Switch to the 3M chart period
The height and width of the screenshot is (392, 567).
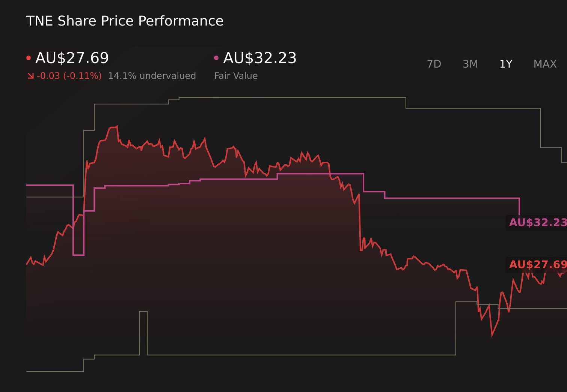coord(470,64)
